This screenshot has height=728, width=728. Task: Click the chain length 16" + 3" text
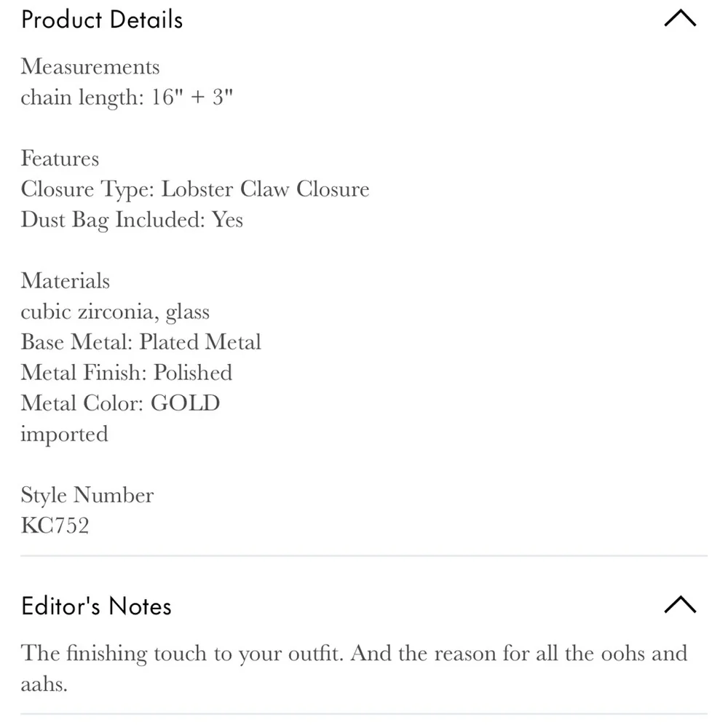126,98
